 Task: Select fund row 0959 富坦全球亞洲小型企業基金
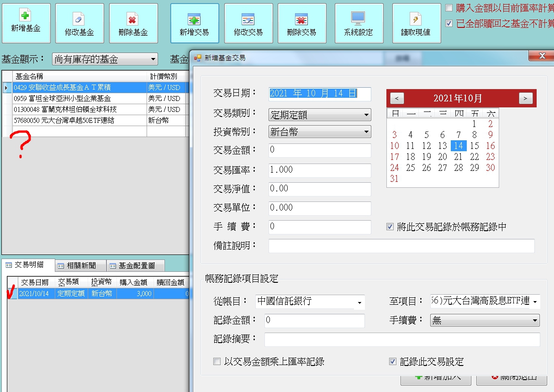tap(96, 98)
